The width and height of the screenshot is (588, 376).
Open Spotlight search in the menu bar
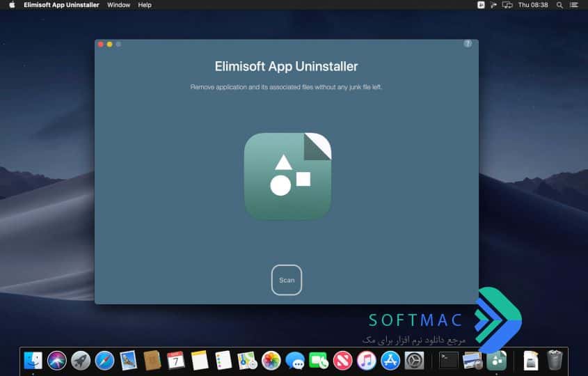pos(559,5)
